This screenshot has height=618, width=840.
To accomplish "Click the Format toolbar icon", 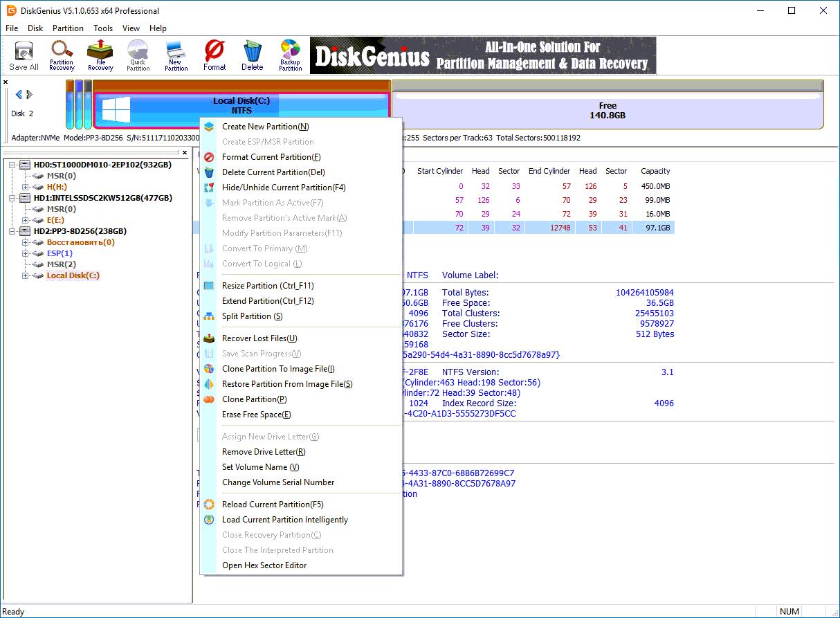I will (x=214, y=55).
